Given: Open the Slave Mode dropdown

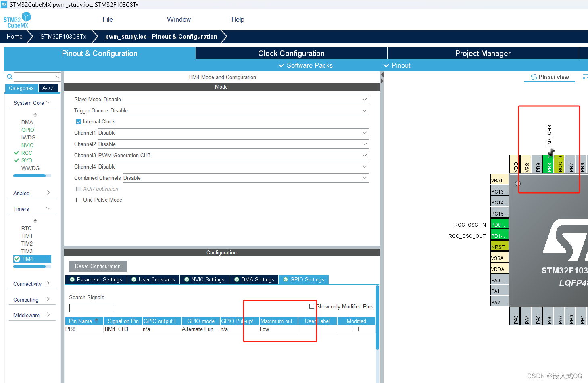Looking at the screenshot, I should point(236,99).
